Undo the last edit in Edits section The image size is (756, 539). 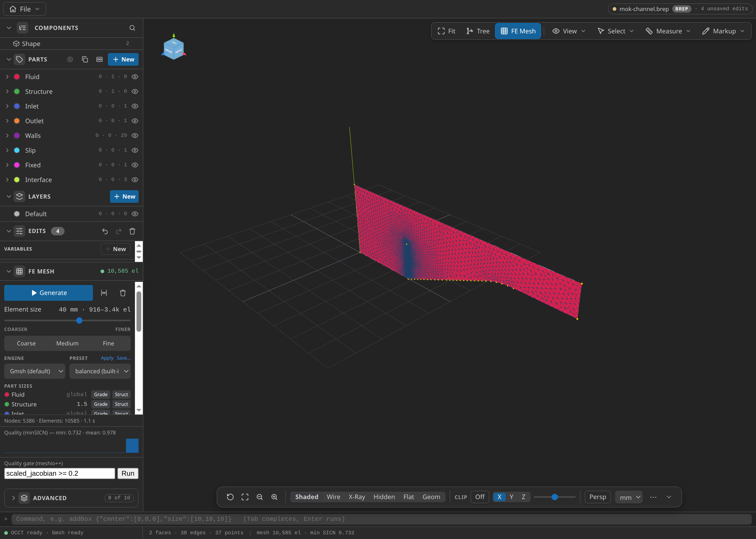105,231
